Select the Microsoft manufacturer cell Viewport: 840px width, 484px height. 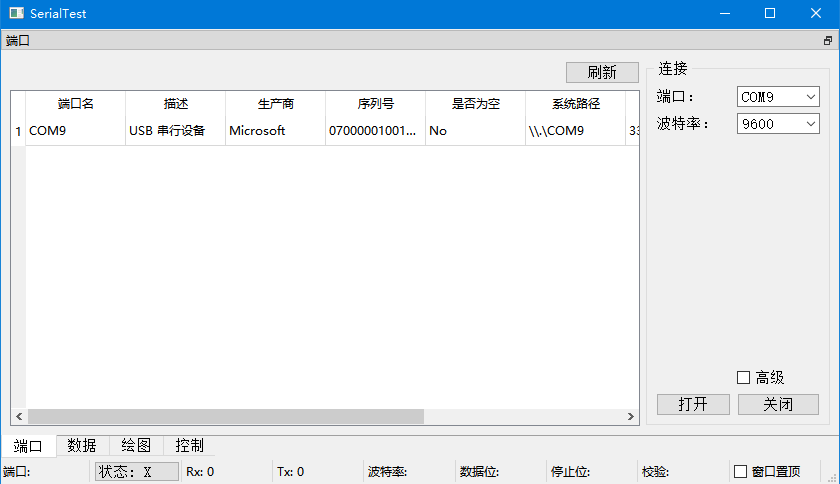[x=276, y=131]
